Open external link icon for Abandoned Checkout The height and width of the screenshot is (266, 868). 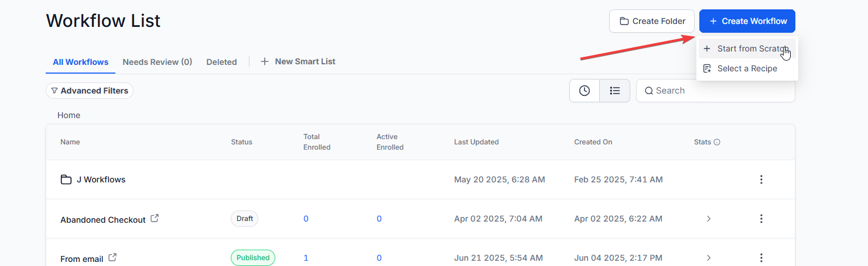[155, 218]
